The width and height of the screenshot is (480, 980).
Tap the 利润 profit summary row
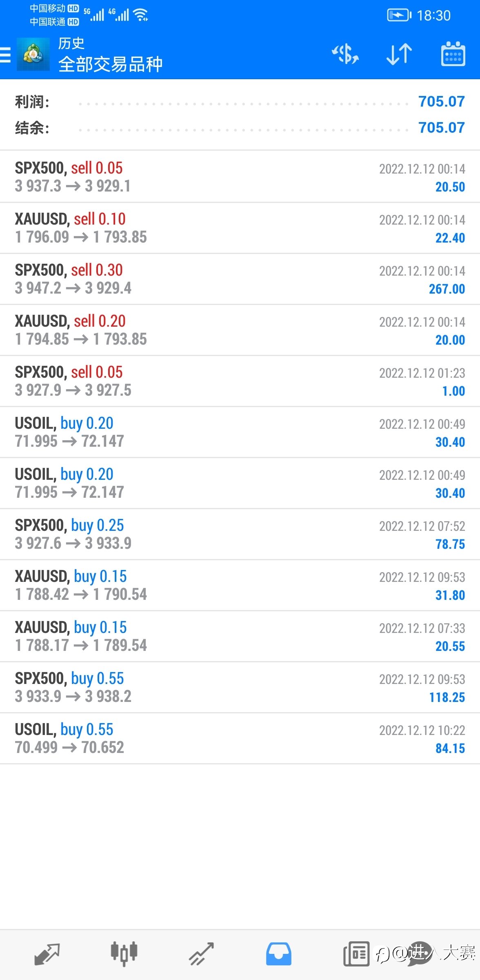(x=240, y=102)
